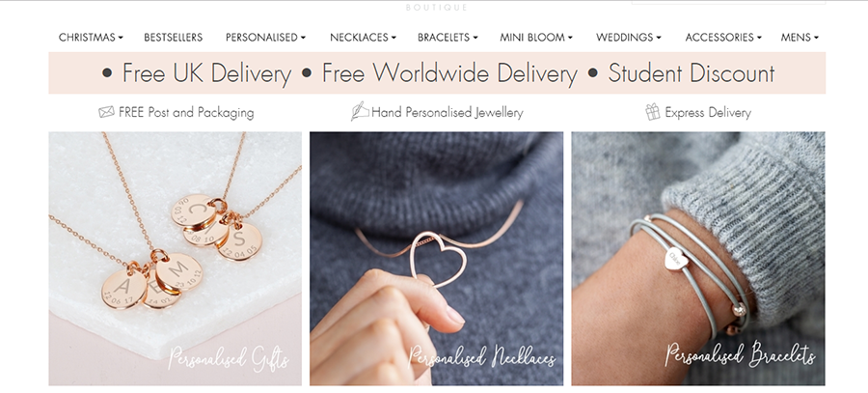
Task: Click Student Discount in the pink banner
Action: pos(692,73)
